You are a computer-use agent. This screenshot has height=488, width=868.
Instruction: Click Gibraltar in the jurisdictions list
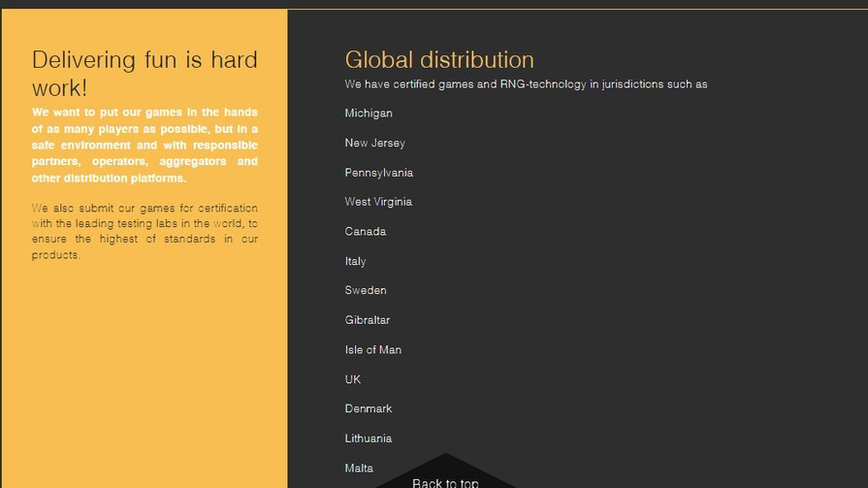pos(367,320)
